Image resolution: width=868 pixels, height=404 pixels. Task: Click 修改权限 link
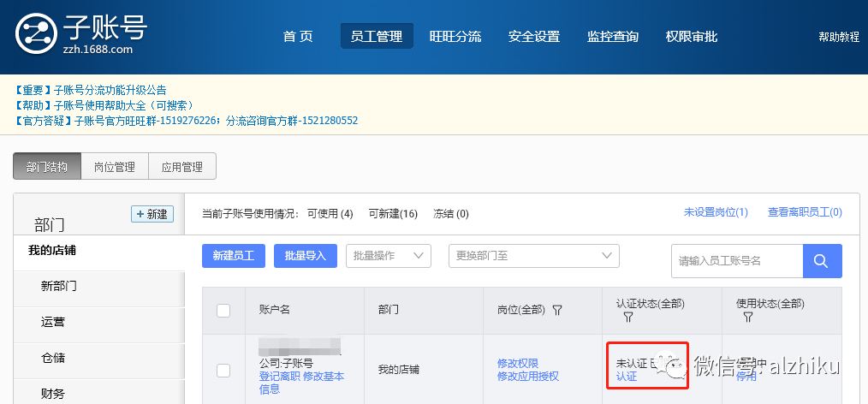point(518,364)
